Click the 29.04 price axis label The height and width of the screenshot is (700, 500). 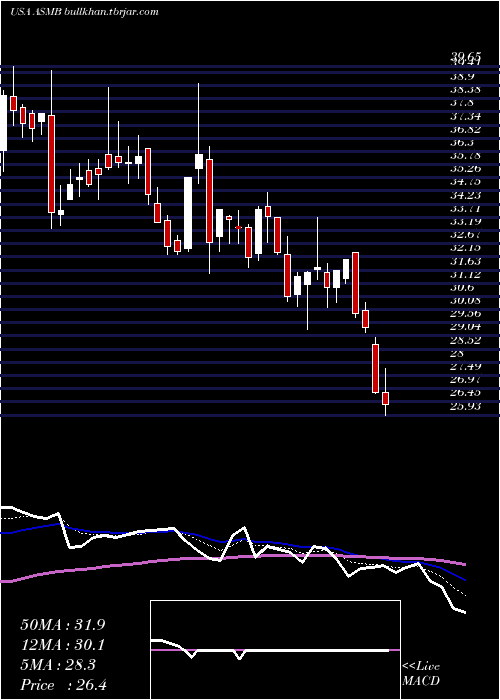tap(465, 326)
